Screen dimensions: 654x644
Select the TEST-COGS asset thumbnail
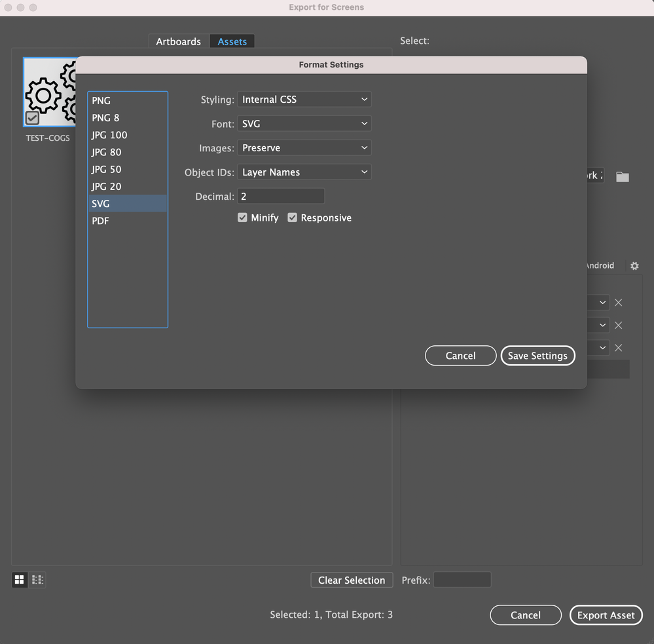[49, 92]
